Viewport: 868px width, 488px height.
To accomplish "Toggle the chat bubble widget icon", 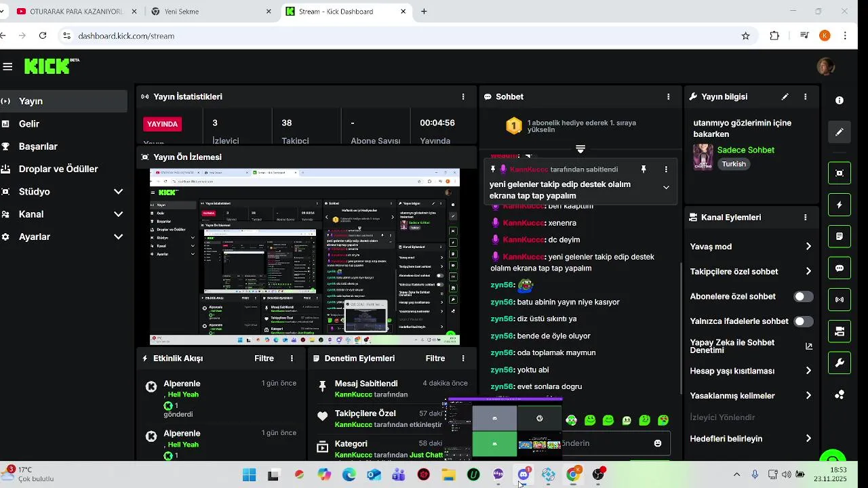I will click(x=840, y=268).
